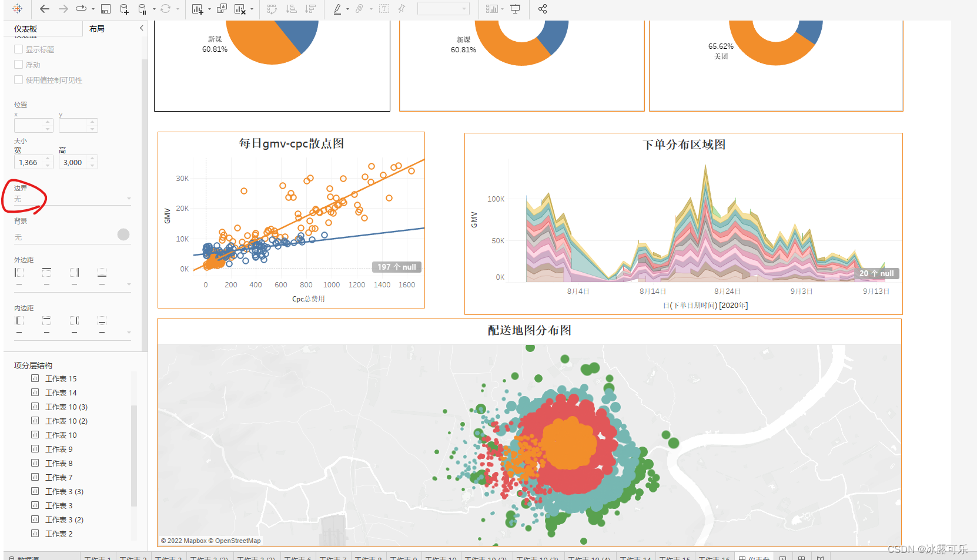Open the fit view combo box

tap(443, 9)
